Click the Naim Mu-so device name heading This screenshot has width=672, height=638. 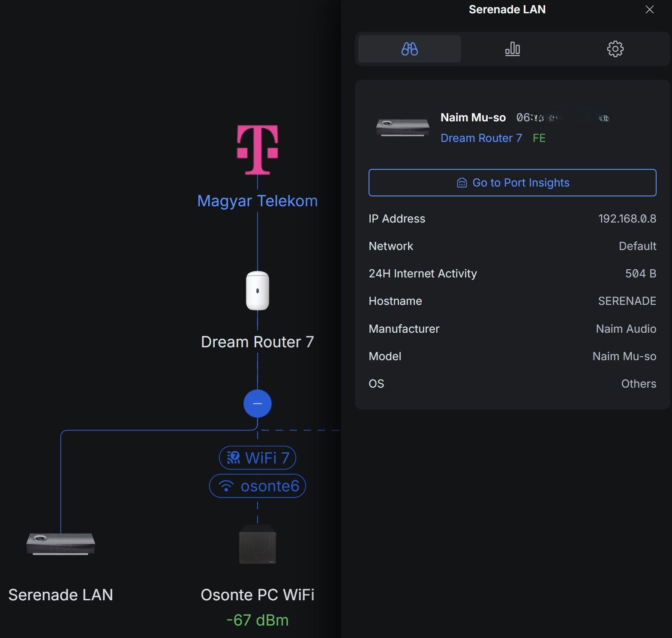click(473, 117)
